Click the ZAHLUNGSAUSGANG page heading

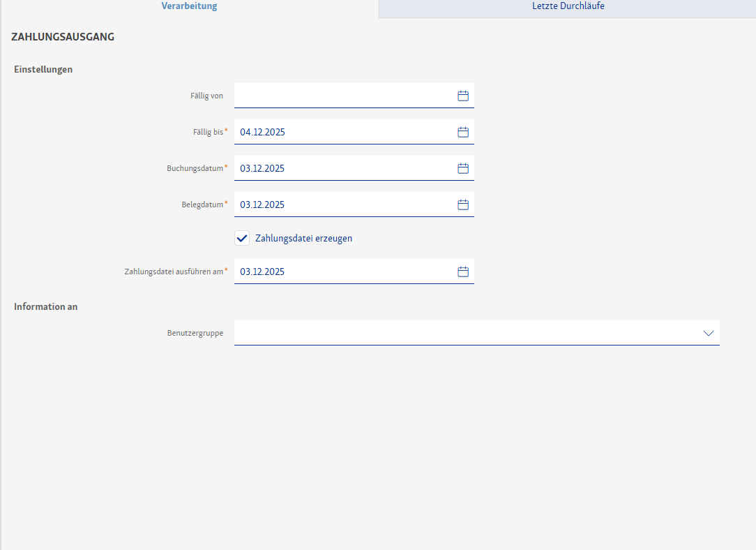click(x=63, y=37)
